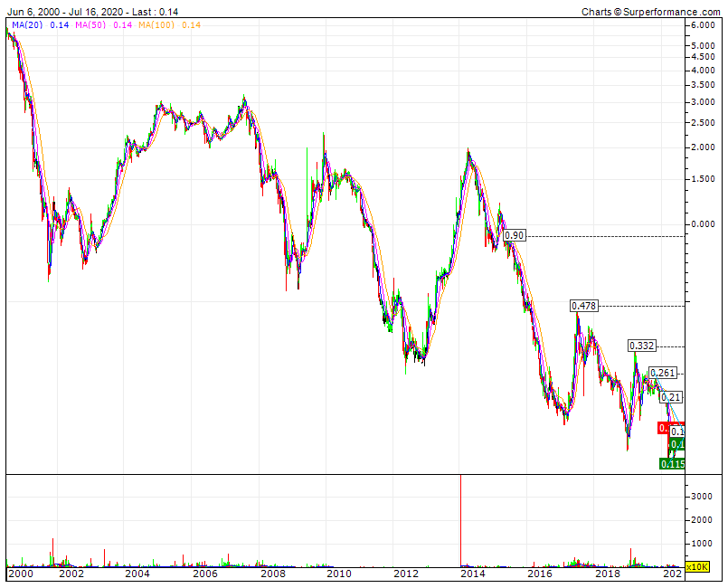Pick the 2.500 price axis label
The width and height of the screenshot is (728, 588).
pos(703,123)
